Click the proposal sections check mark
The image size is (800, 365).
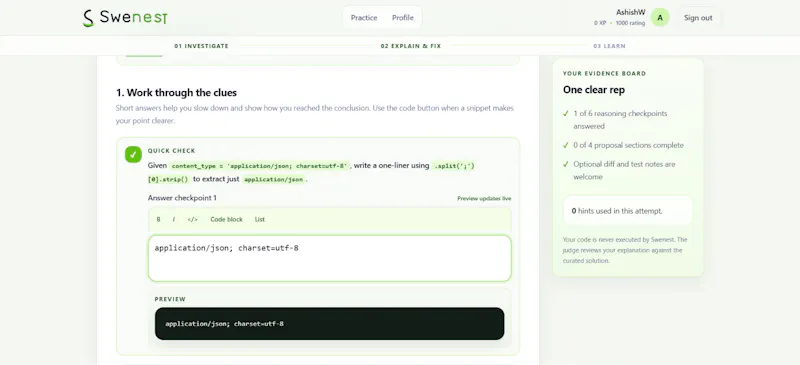565,145
